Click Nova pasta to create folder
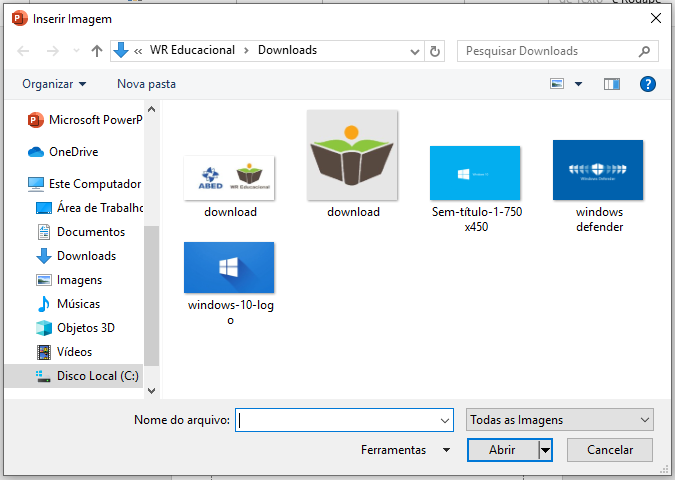This screenshot has width=675, height=480. 146,84
